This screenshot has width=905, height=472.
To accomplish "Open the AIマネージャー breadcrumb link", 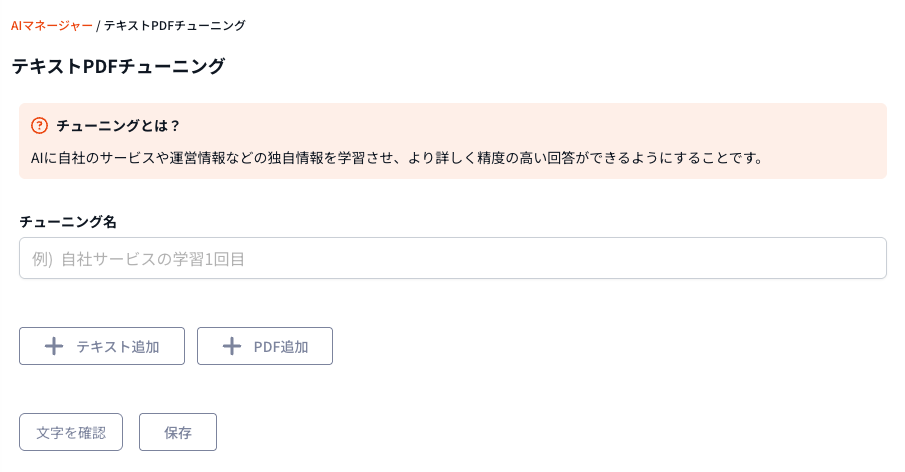I will point(51,25).
